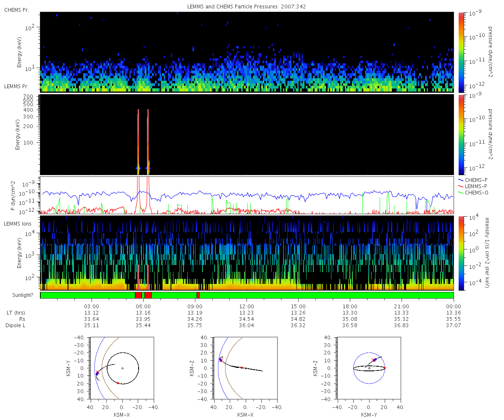The height and width of the screenshot is (420, 504).
Task: Click the 03:00 time tick label
Action: tap(92, 306)
